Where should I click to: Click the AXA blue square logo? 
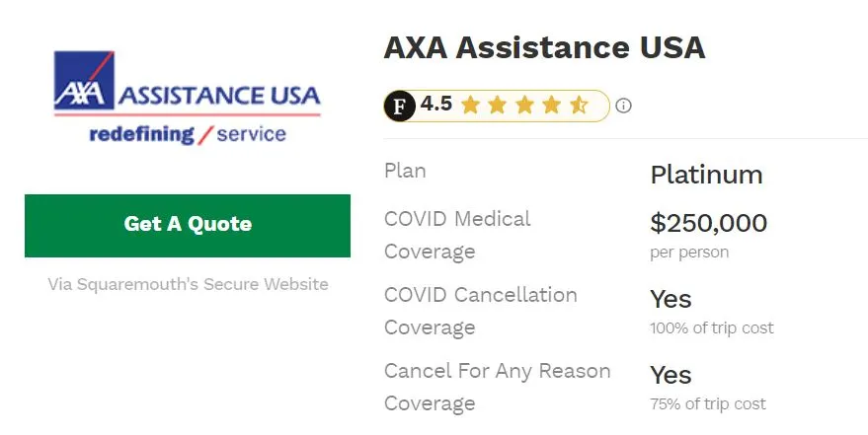pyautogui.click(x=84, y=80)
